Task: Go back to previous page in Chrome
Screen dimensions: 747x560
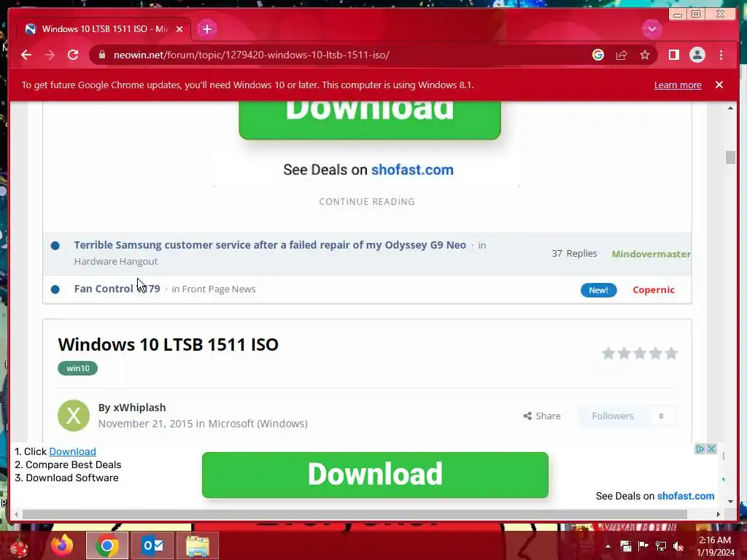Action: tap(26, 55)
